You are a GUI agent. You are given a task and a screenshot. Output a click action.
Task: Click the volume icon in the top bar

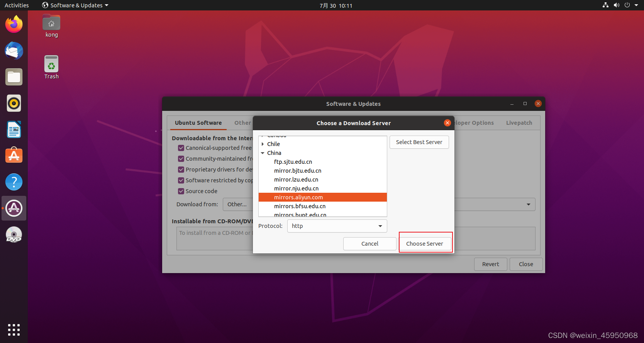click(616, 5)
